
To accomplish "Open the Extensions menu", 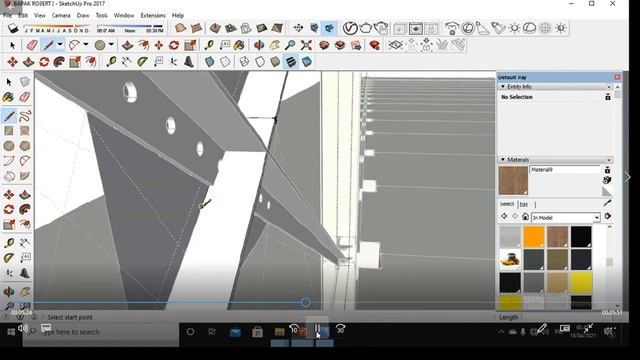I will tap(153, 15).
